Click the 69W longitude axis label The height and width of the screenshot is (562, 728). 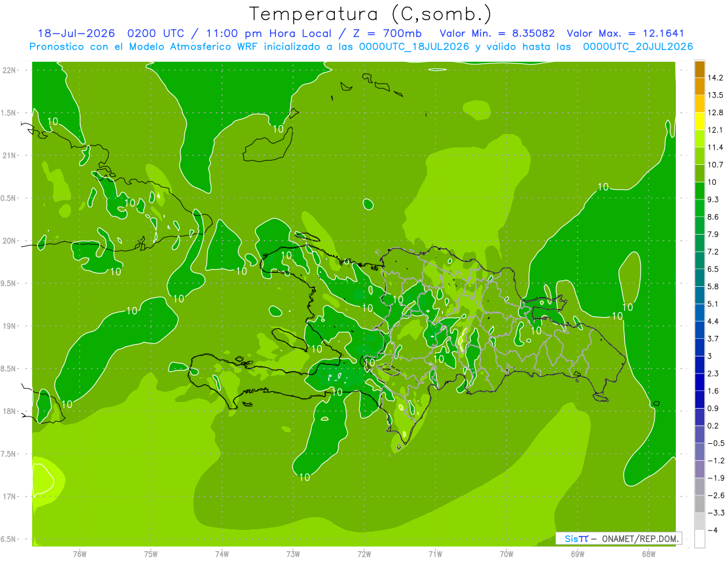pyautogui.click(x=578, y=553)
